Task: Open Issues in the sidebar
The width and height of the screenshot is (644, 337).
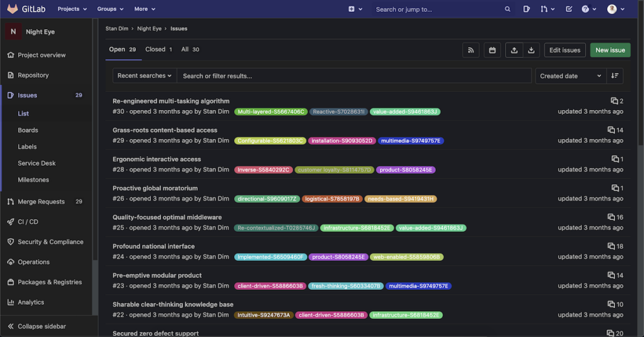Action: 27,95
